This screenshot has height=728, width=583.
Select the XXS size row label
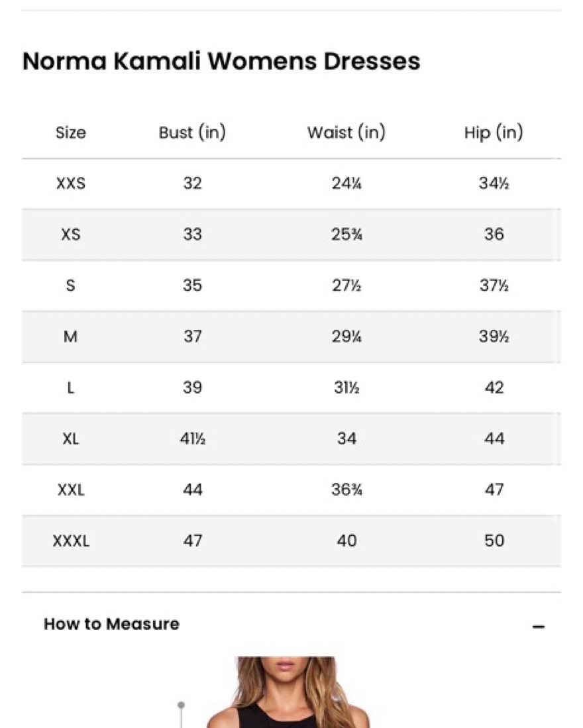point(71,183)
